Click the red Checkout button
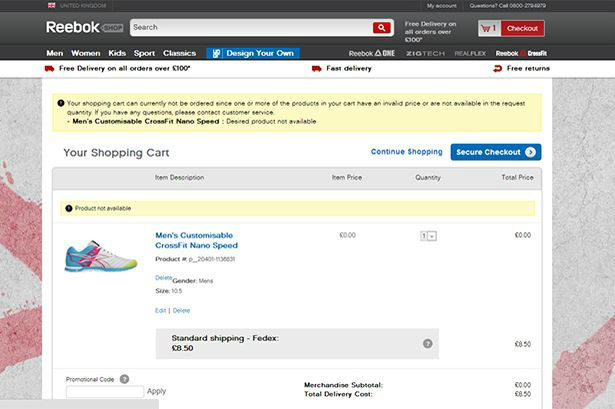 [x=522, y=28]
